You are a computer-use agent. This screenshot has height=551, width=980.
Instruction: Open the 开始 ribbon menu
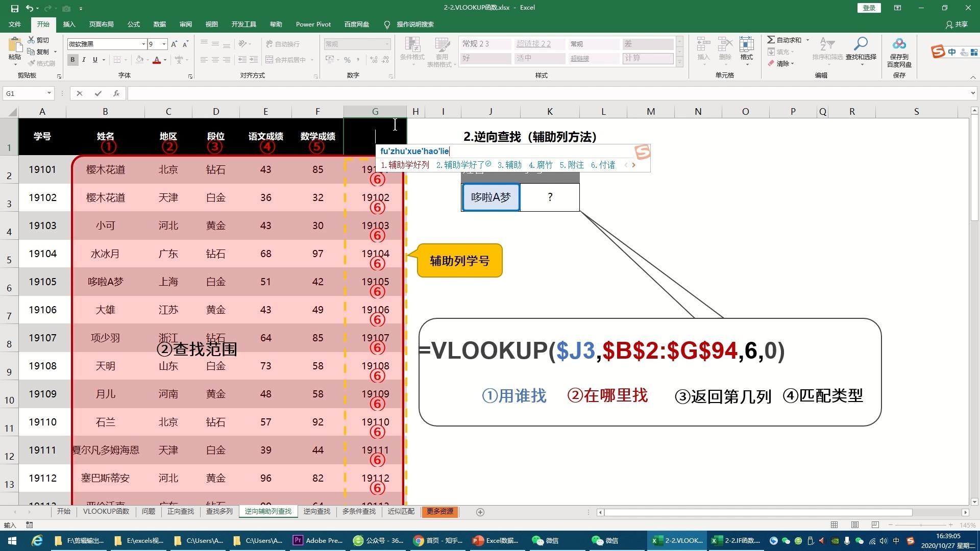tap(44, 24)
